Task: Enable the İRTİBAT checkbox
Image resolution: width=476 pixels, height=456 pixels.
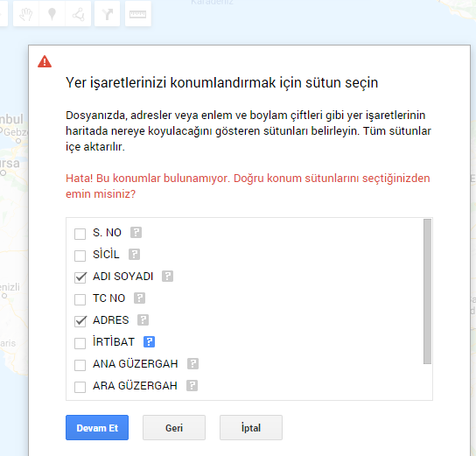Action: click(x=80, y=343)
